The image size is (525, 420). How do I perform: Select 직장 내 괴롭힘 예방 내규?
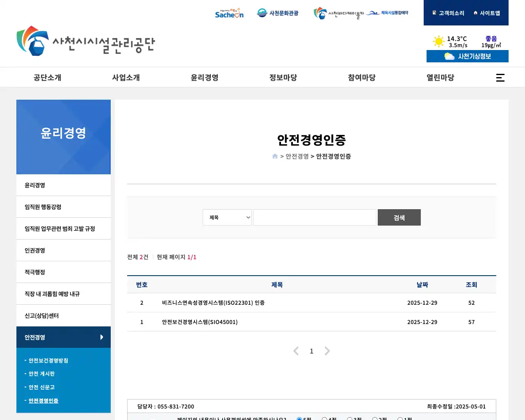tap(64, 294)
